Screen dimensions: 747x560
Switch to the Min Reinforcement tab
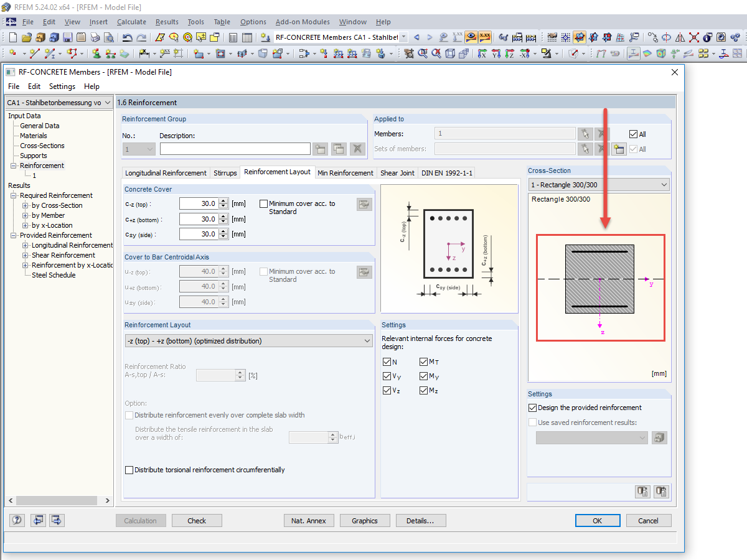coord(345,173)
